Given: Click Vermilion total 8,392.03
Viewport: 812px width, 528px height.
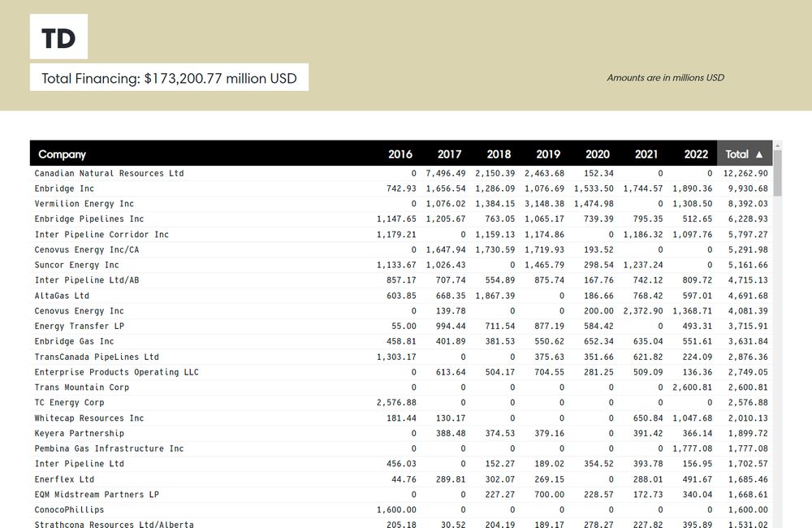Looking at the screenshot, I should 748,204.
